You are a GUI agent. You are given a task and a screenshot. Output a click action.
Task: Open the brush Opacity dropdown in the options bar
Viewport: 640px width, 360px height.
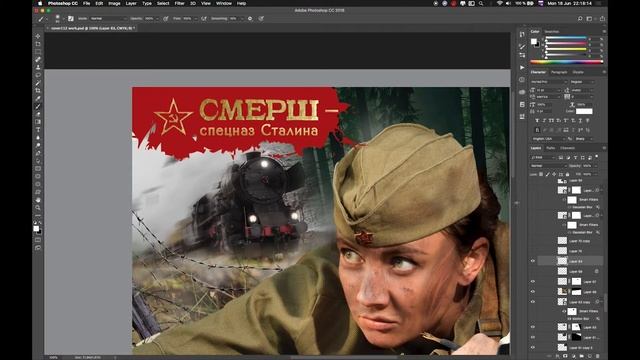click(x=157, y=18)
